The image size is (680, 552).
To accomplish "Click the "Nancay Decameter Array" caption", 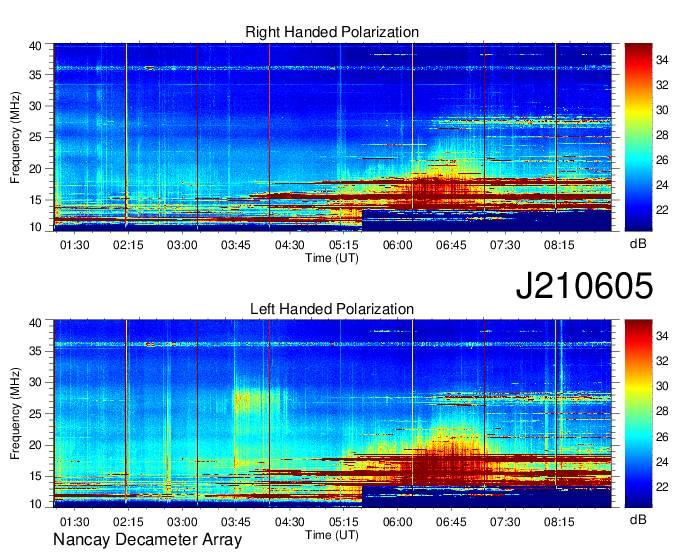I will 147,540.
